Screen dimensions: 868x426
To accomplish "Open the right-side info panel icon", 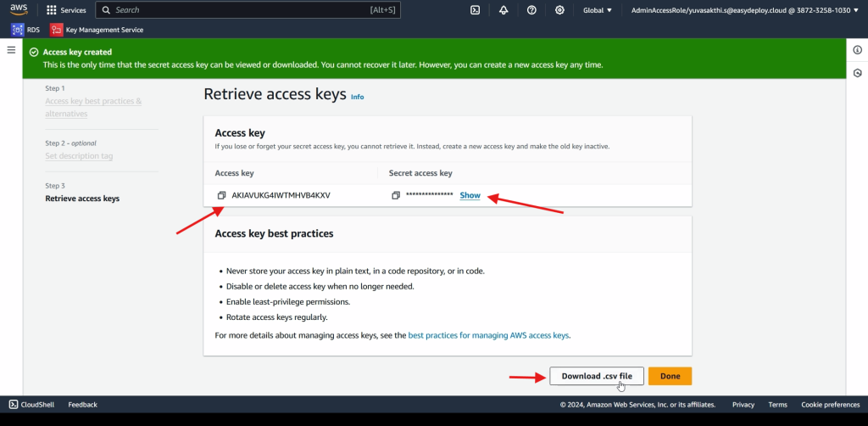I will (856, 51).
